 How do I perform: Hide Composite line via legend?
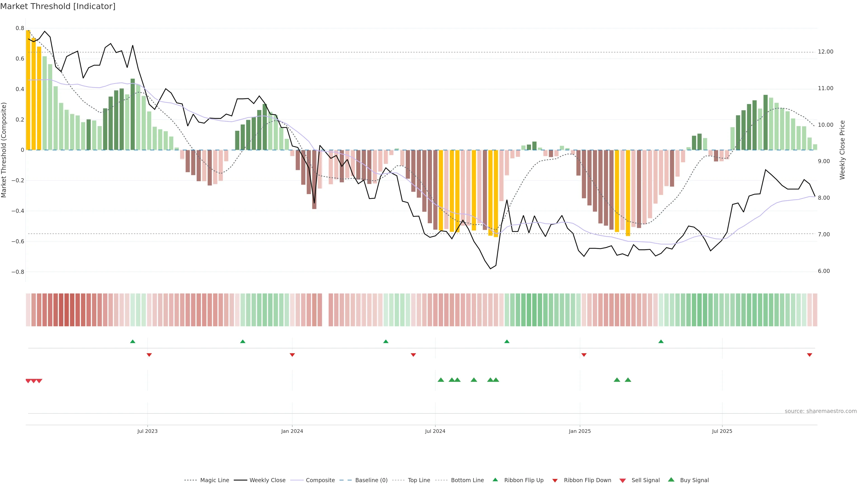pyautogui.click(x=320, y=480)
